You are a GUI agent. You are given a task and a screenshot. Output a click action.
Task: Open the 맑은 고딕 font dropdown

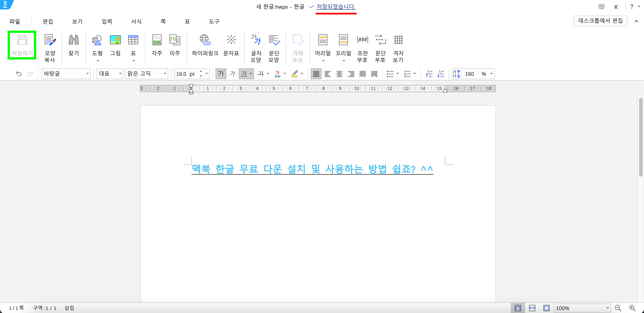[165, 74]
